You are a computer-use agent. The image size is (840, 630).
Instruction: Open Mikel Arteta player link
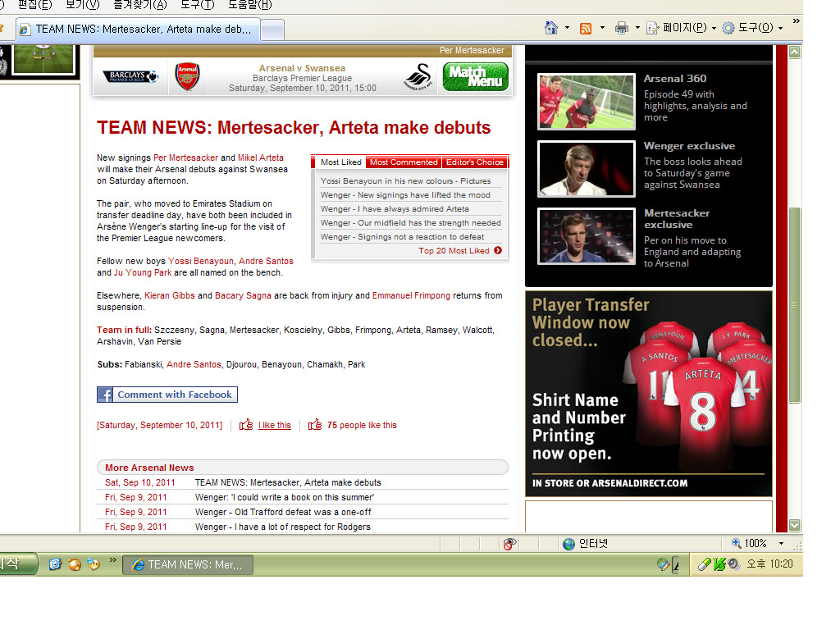pos(260,157)
